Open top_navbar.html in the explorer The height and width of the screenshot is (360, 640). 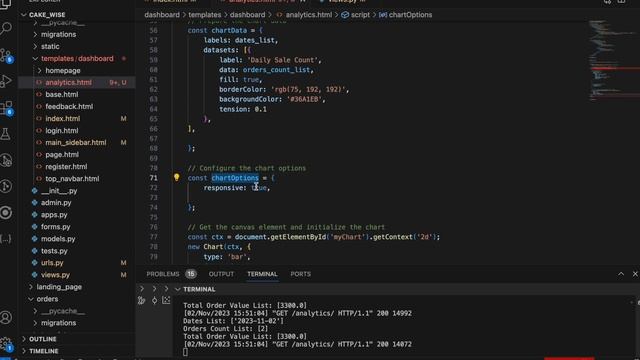[72, 179]
